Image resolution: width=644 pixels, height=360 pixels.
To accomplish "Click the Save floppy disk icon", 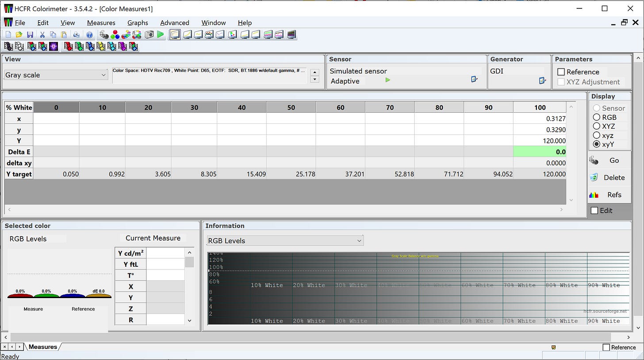I will (x=30, y=34).
